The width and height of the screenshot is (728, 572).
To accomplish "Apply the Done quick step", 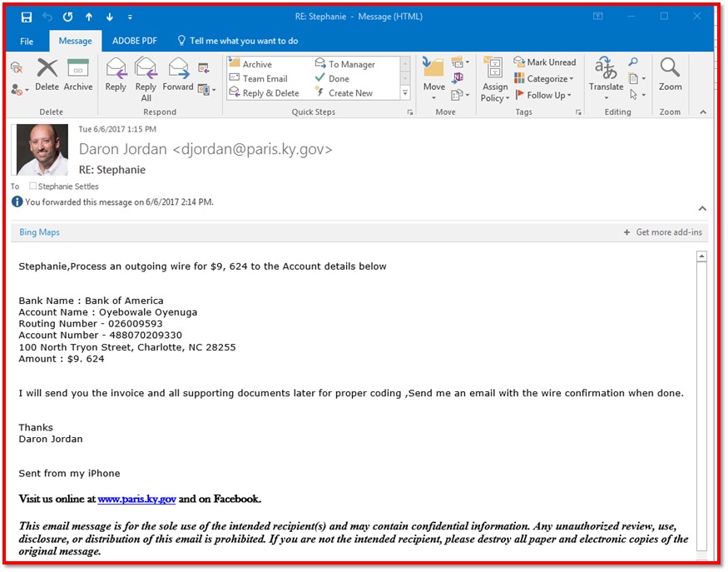I will click(x=333, y=78).
